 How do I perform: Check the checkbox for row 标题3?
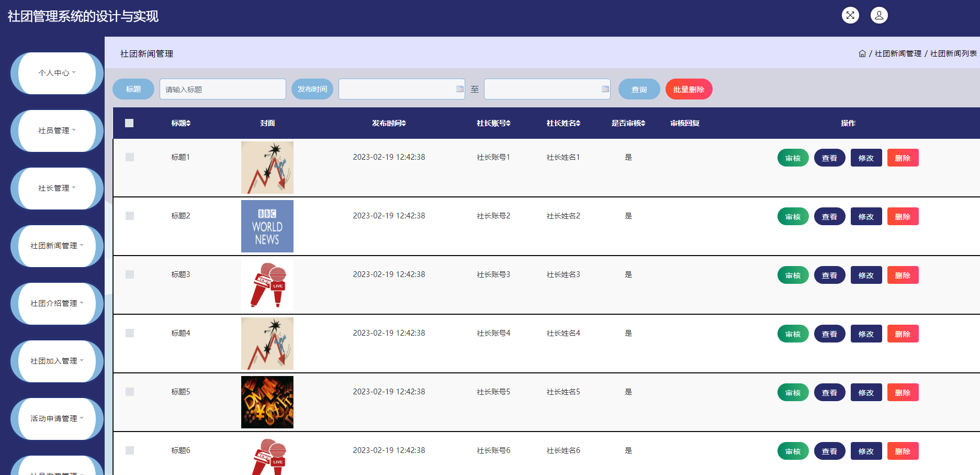coord(130,274)
